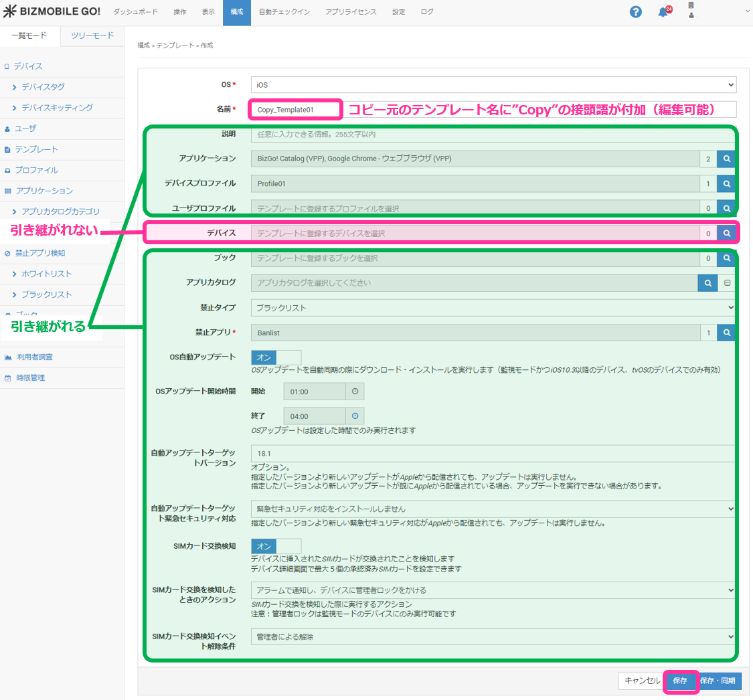Open the help question mark icon
The width and height of the screenshot is (753, 700).
635,12
